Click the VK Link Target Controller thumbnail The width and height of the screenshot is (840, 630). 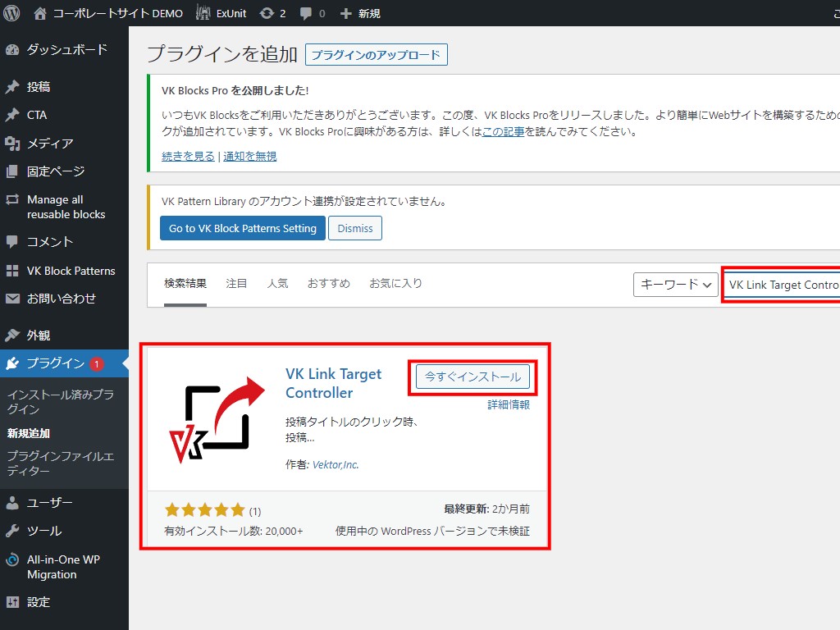[x=215, y=417]
